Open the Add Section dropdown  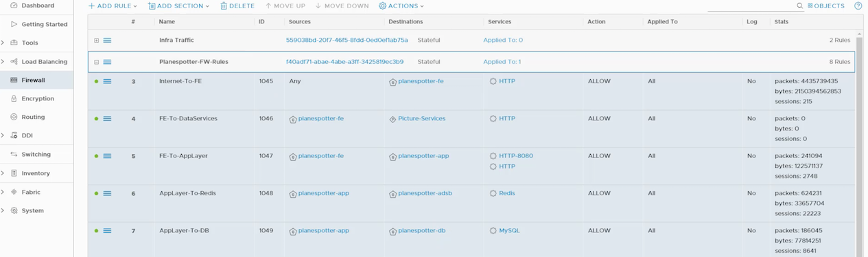(x=179, y=6)
